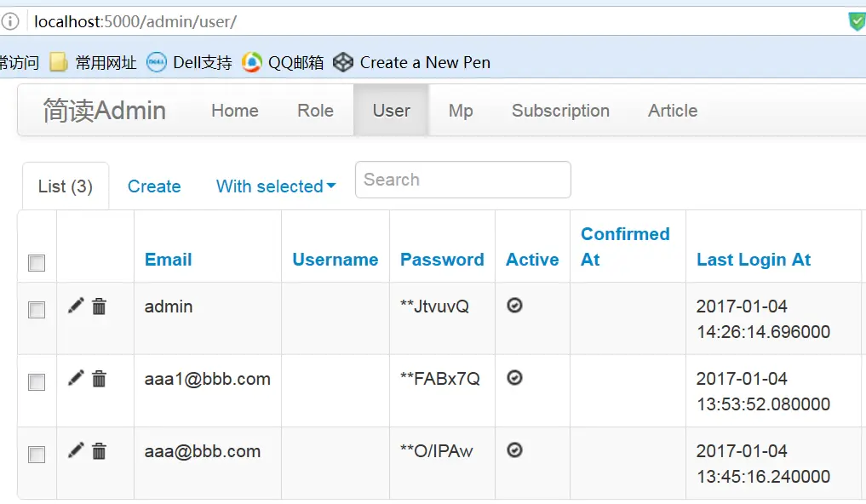Click the green shield icon in address bar
Viewport: 866px width, 504px height.
point(856,21)
